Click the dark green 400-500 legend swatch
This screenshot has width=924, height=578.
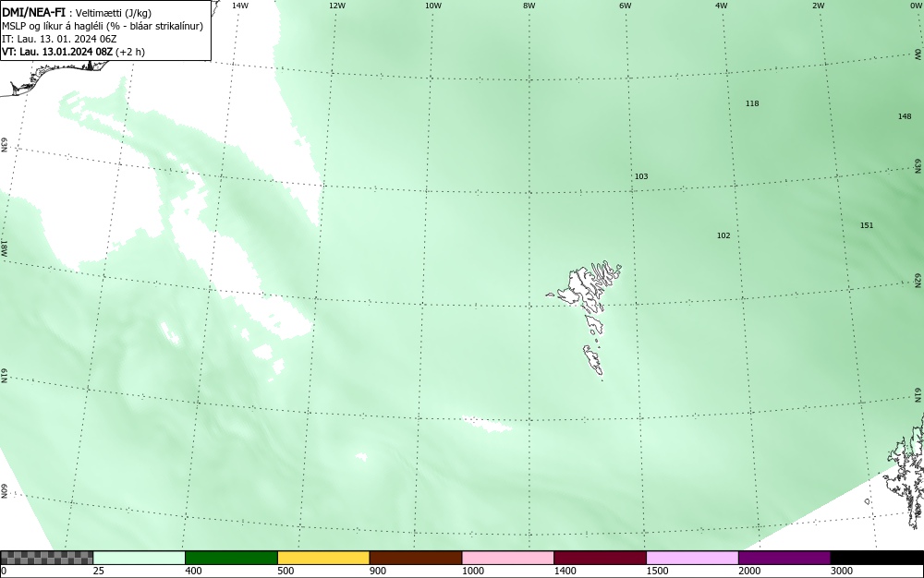click(231, 558)
